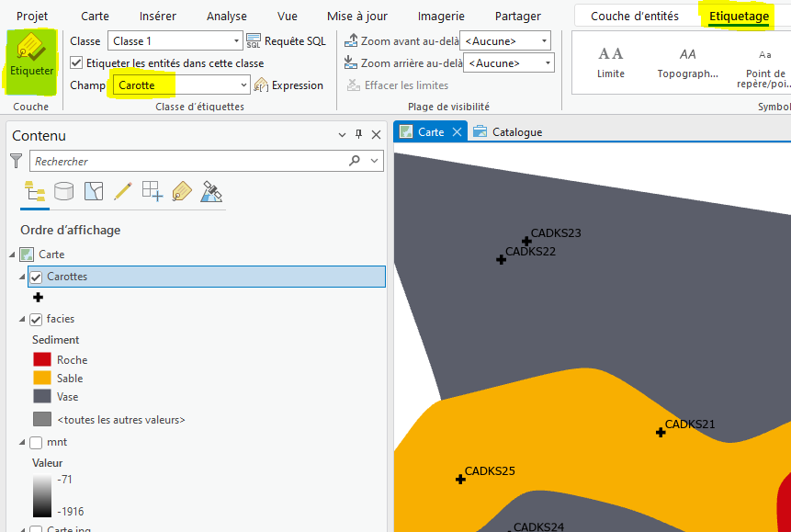791x532 pixels.
Task: Switch Contents to list by snapping
Action: pyautogui.click(x=152, y=191)
